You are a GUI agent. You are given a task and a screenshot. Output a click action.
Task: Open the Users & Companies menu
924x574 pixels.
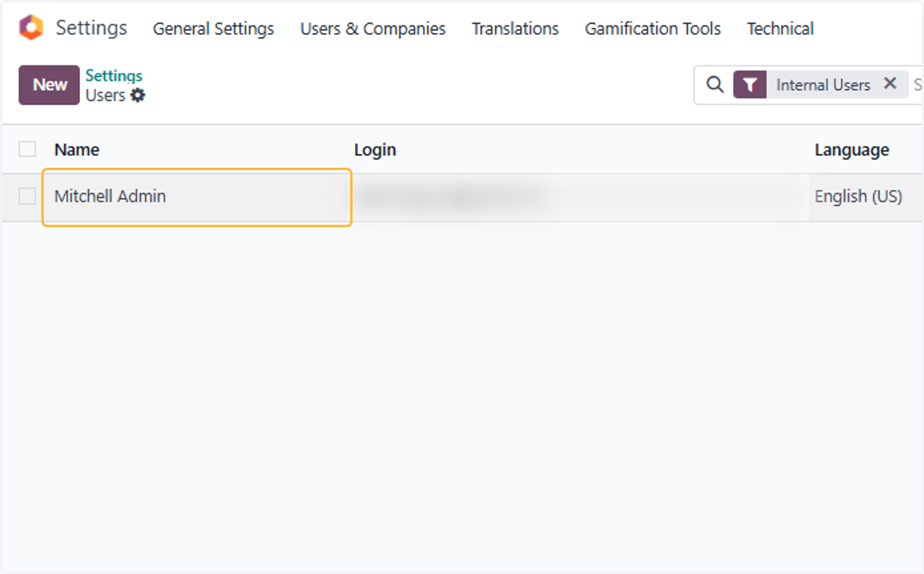coord(373,29)
